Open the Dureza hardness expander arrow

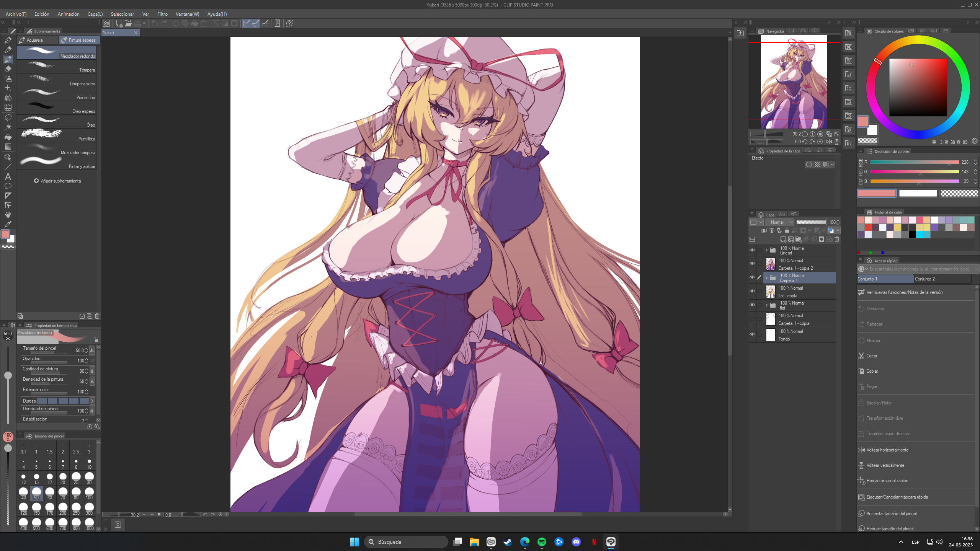pyautogui.click(x=92, y=401)
